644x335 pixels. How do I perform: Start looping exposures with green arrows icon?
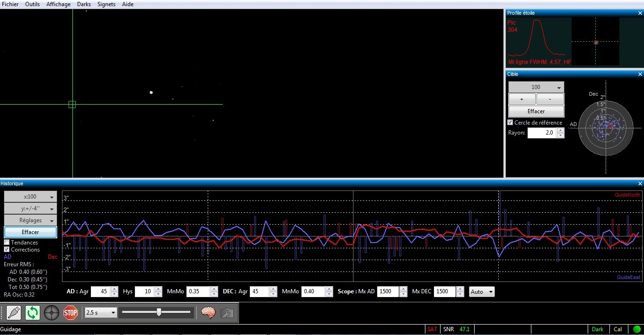click(x=33, y=312)
